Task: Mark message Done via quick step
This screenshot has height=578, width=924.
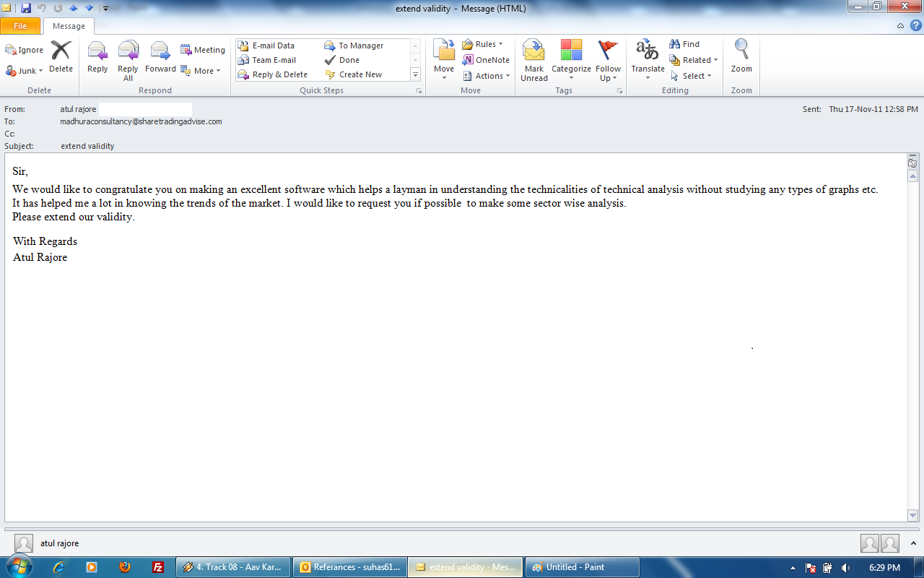Action: (342, 60)
